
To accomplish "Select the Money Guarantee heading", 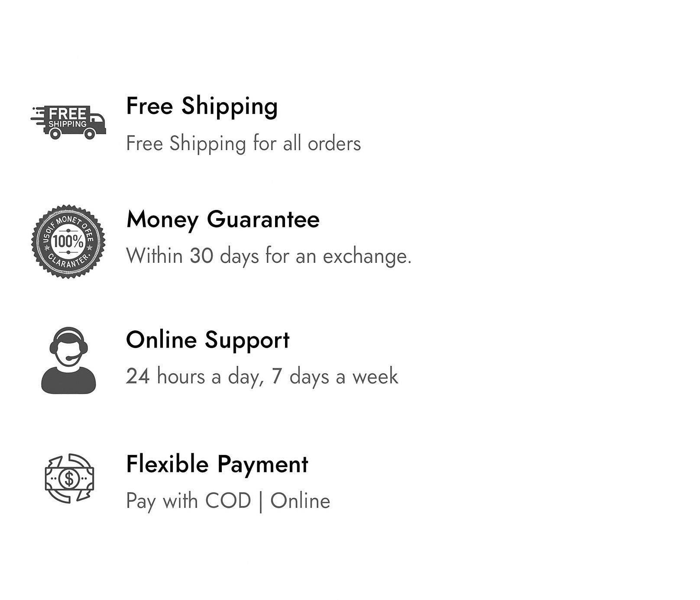I will [x=223, y=219].
